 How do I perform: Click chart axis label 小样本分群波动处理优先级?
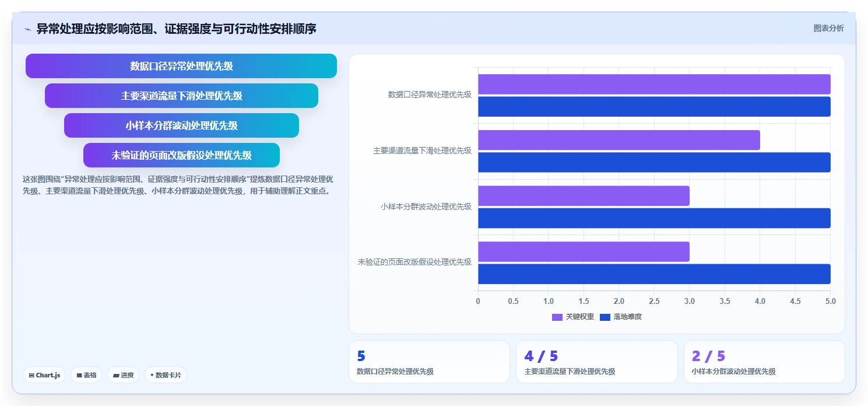[426, 206]
